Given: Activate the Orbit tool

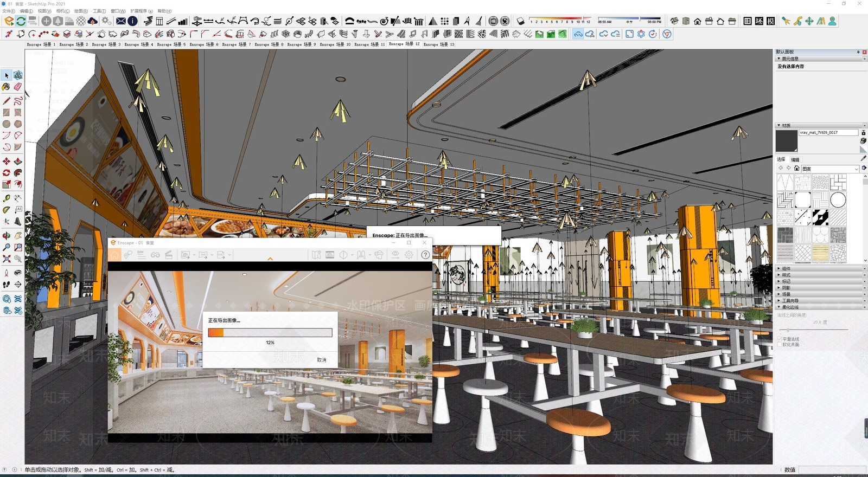Looking at the screenshot, I should point(7,236).
